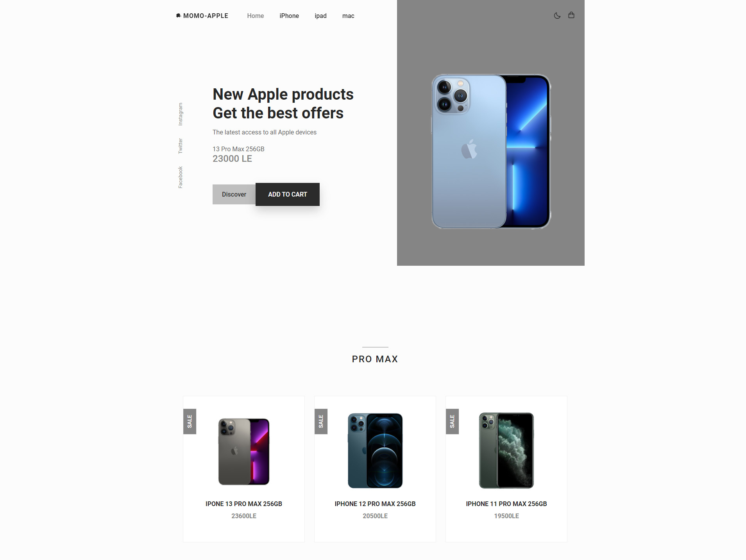Open the mac nav item
This screenshot has width=746, height=560.
point(348,16)
